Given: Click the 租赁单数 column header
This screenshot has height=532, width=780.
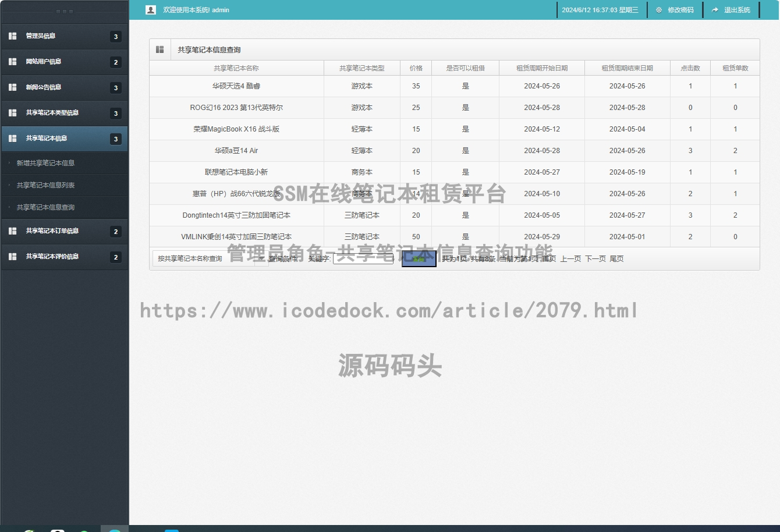Looking at the screenshot, I should point(735,68).
